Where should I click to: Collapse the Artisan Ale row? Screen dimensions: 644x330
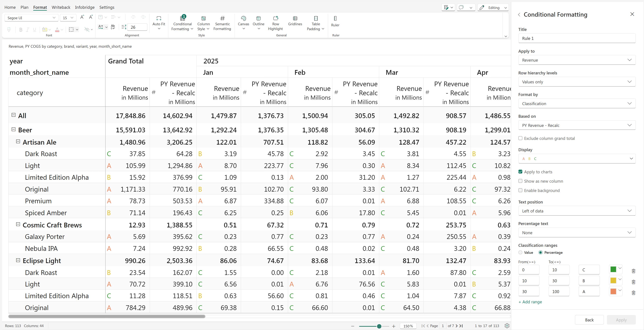pyautogui.click(x=18, y=142)
